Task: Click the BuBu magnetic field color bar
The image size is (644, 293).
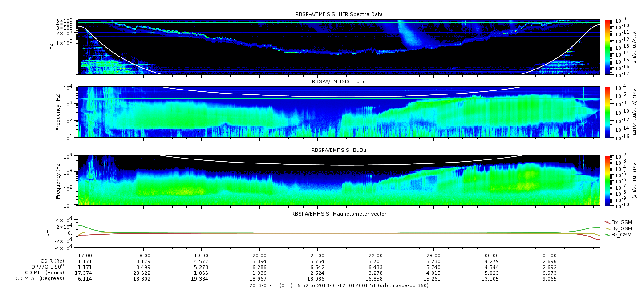Action: (x=607, y=180)
